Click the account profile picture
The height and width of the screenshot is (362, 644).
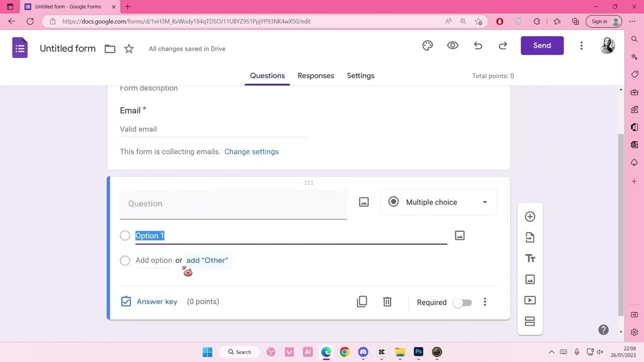607,46
